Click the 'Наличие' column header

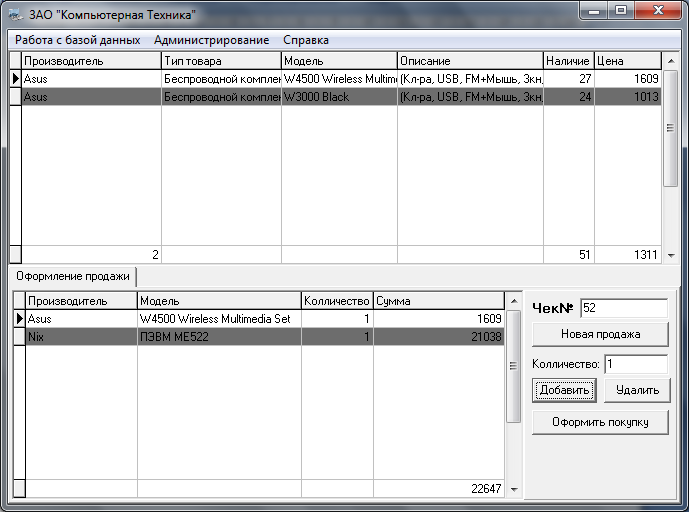[569, 61]
